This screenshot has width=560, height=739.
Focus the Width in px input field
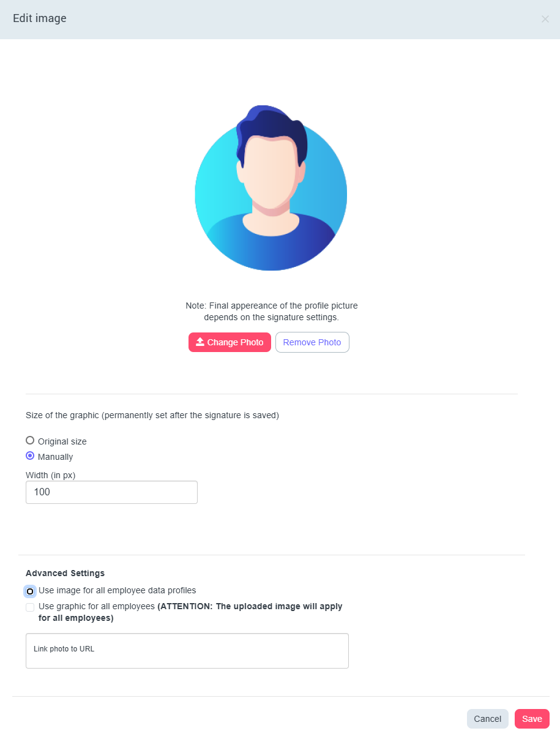pyautogui.click(x=111, y=492)
